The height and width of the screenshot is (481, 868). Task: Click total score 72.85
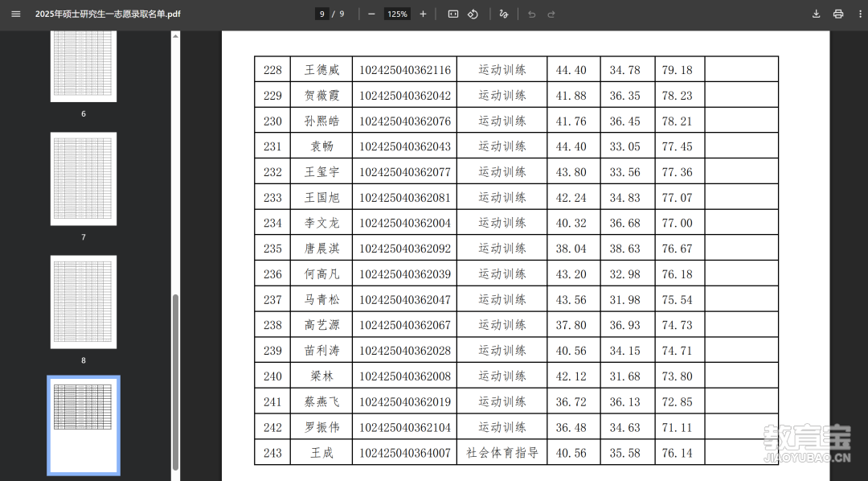(x=677, y=401)
